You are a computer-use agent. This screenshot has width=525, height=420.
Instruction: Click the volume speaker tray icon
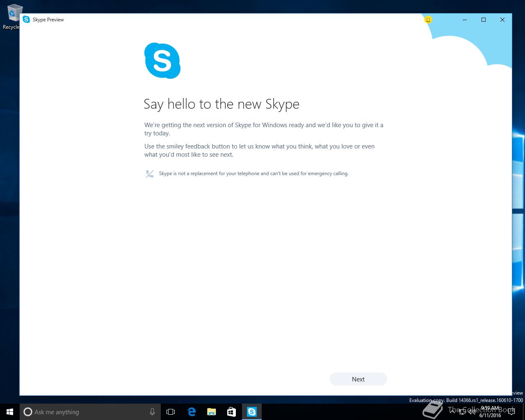click(472, 412)
